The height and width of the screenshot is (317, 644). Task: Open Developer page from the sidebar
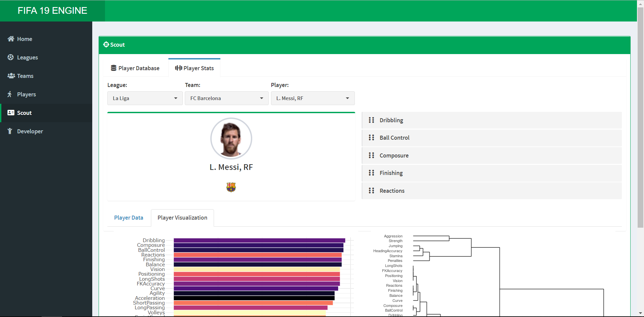coord(46,131)
